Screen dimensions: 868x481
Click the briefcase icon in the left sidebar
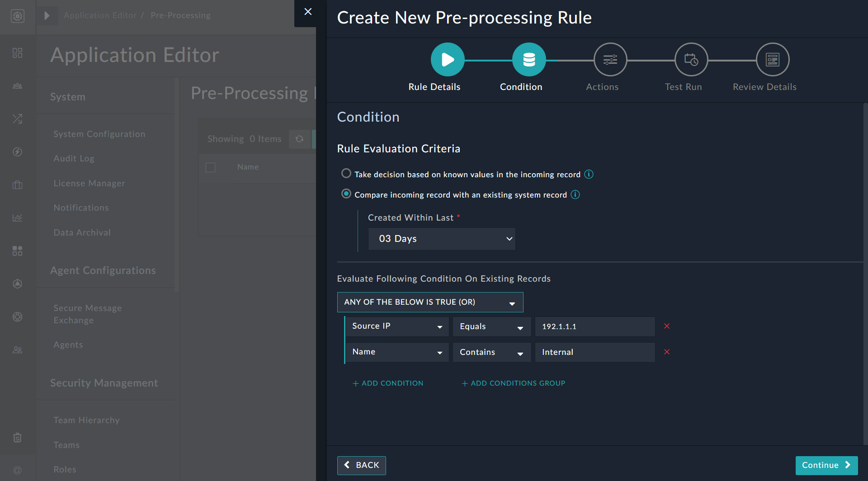click(18, 185)
